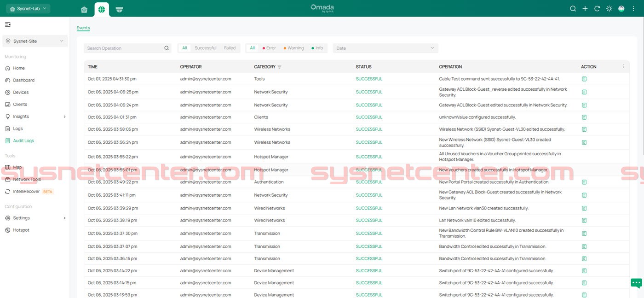Click the table column settings dots icon
The image size is (644, 298).
point(623,67)
